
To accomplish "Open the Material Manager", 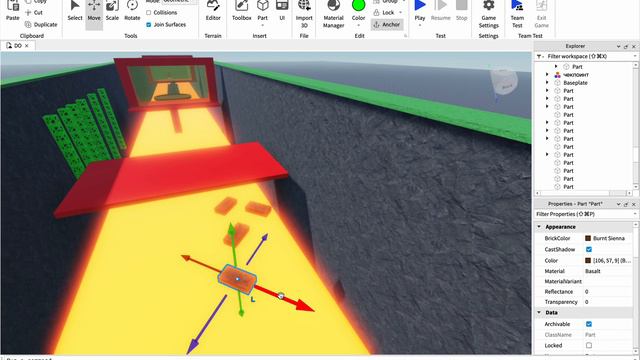I will click(333, 14).
